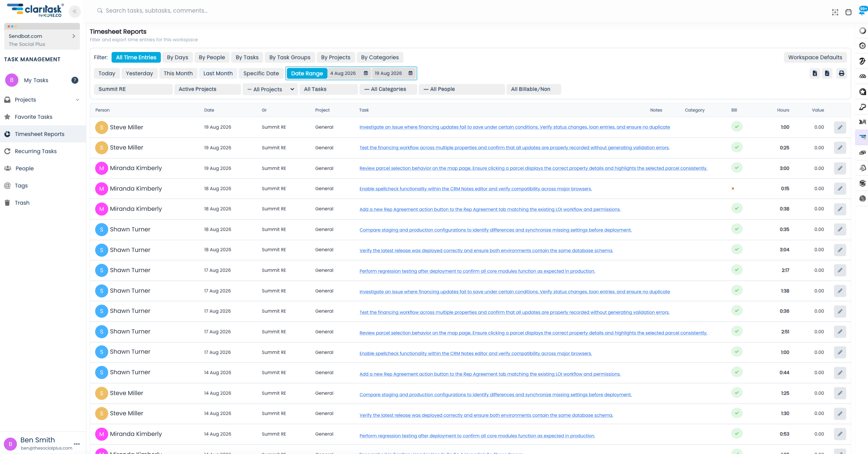The image size is (868, 454).
Task: Toggle billable check for Shawn Turner 0:35 entry
Action: [x=737, y=229]
